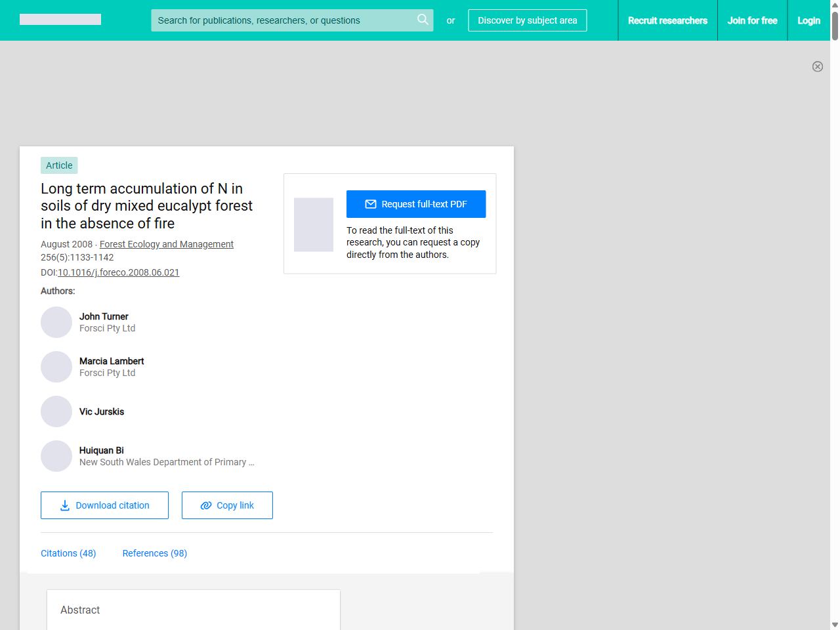This screenshot has height=630, width=840.
Task: Select Join for free
Action: (x=752, y=20)
